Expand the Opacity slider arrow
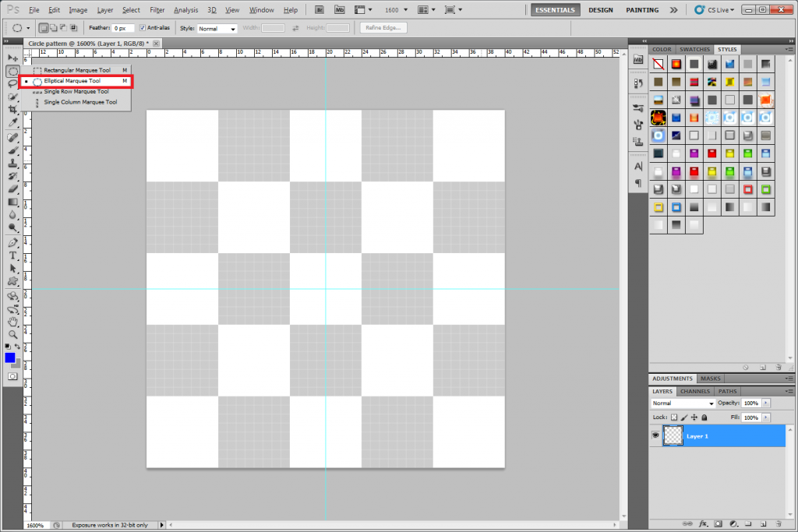This screenshot has width=798, height=532. 767,403
